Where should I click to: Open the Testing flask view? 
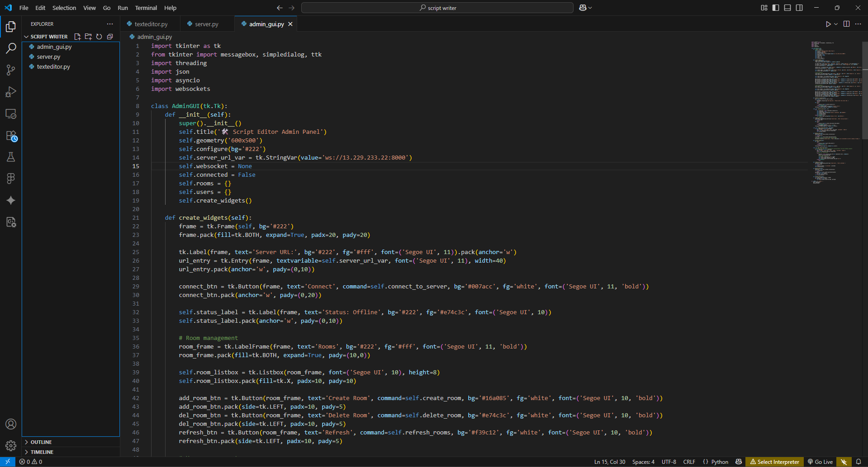click(x=11, y=157)
